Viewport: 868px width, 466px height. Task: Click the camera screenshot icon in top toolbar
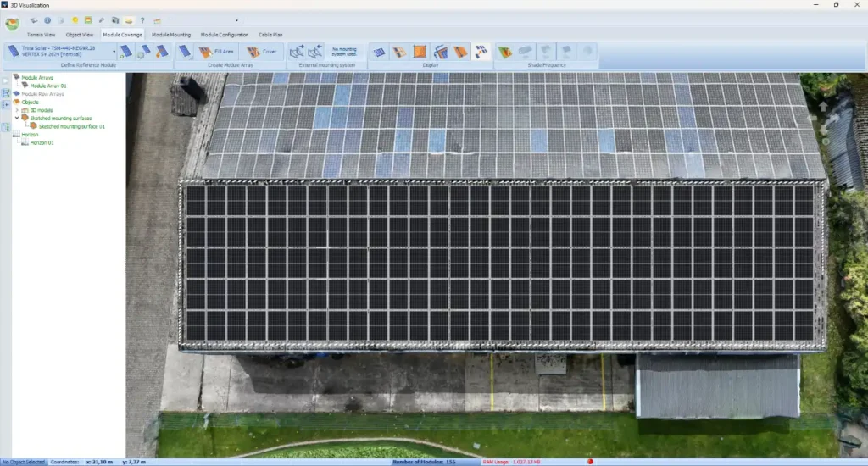coord(115,20)
